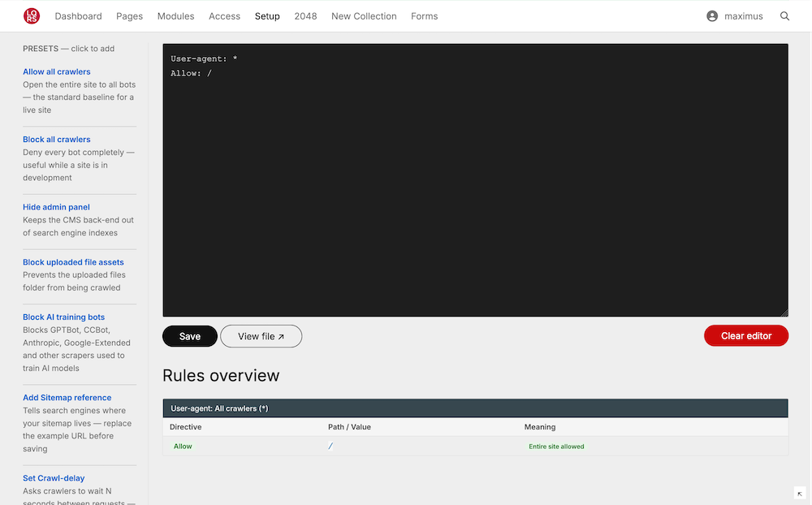Click the LORS logo icon

point(31,16)
